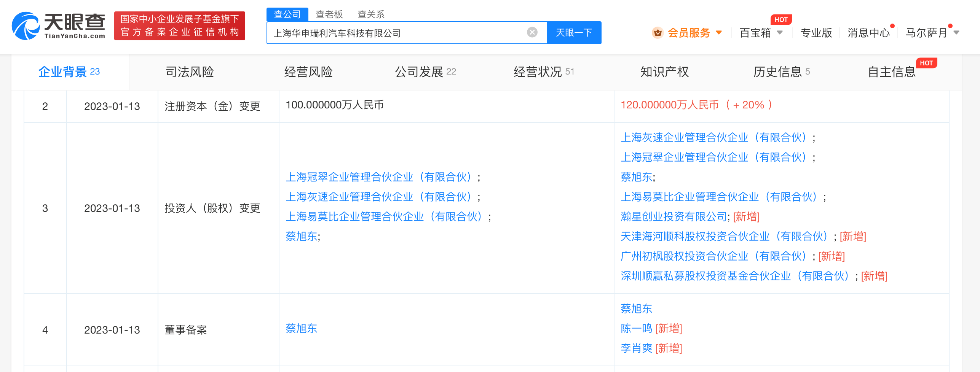Click the red national fund certification banner
The image size is (980, 372).
click(x=179, y=25)
